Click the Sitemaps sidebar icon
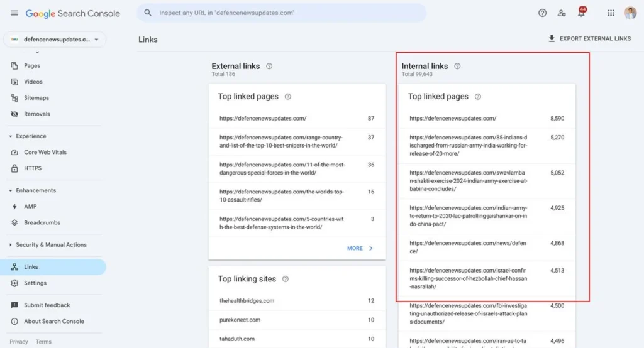Screen dimensions: 644x348 [14, 97]
